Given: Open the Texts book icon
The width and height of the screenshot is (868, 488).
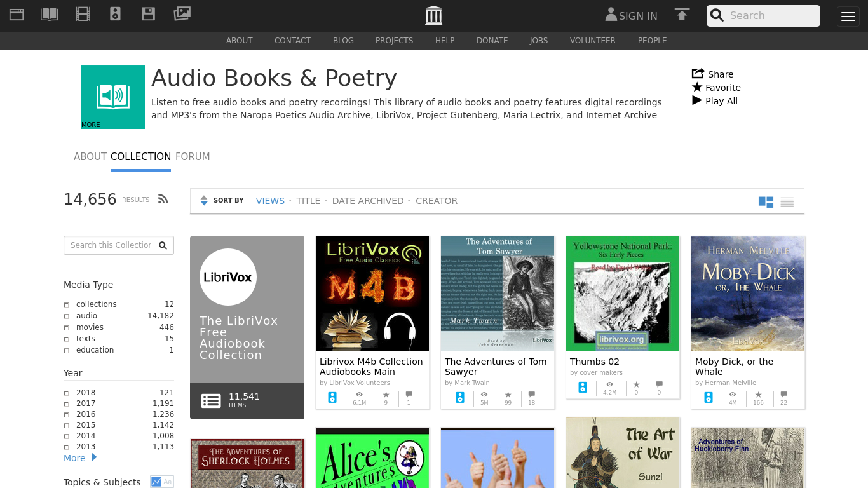Looking at the screenshot, I should coord(50,15).
